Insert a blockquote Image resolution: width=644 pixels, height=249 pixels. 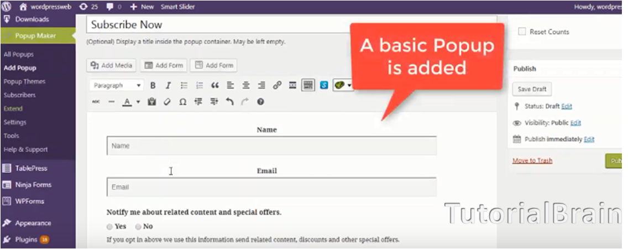(x=215, y=85)
